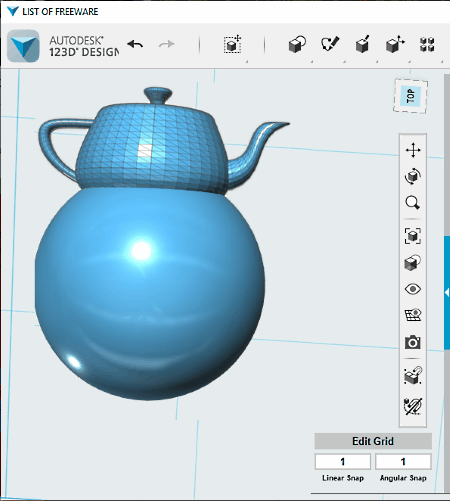The height and width of the screenshot is (501, 450).
Task: Click the Angular Snap value field
Action: [403, 462]
